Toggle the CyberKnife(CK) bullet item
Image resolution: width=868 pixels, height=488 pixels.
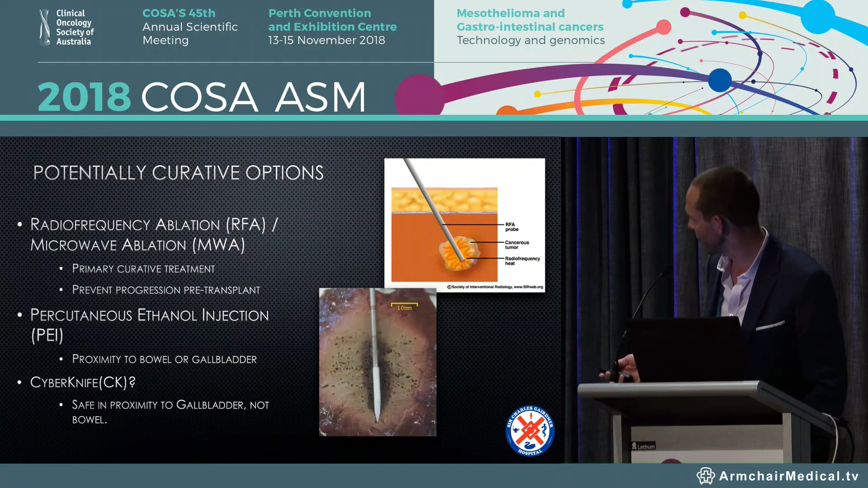(83, 382)
